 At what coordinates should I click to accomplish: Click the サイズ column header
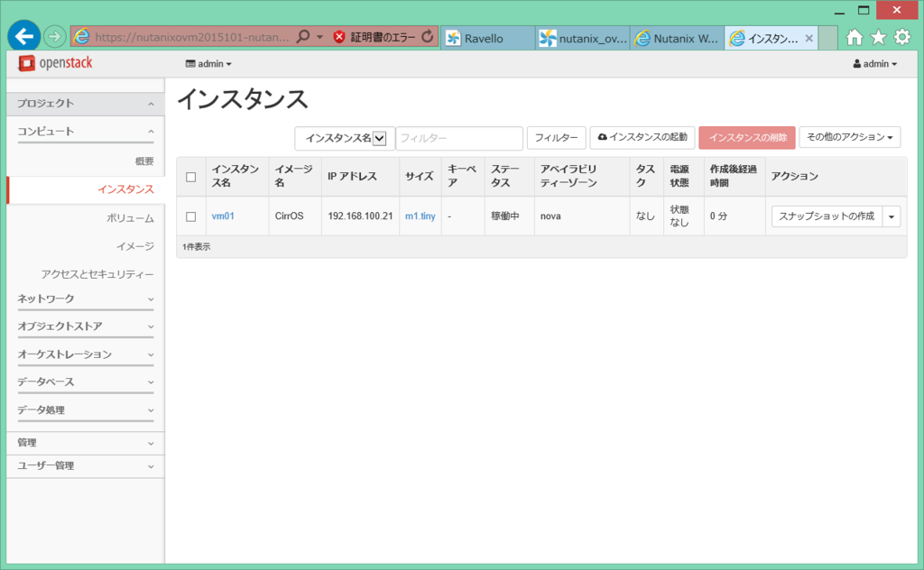tap(420, 176)
